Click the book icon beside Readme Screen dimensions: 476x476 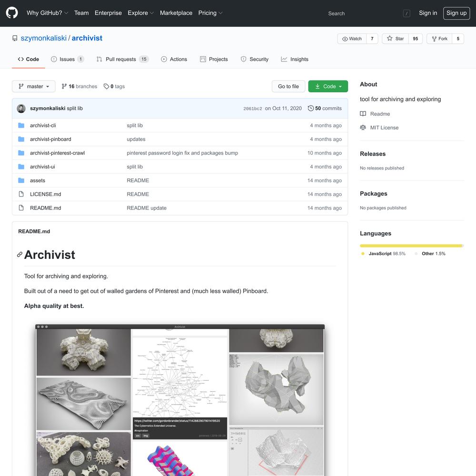(x=363, y=114)
